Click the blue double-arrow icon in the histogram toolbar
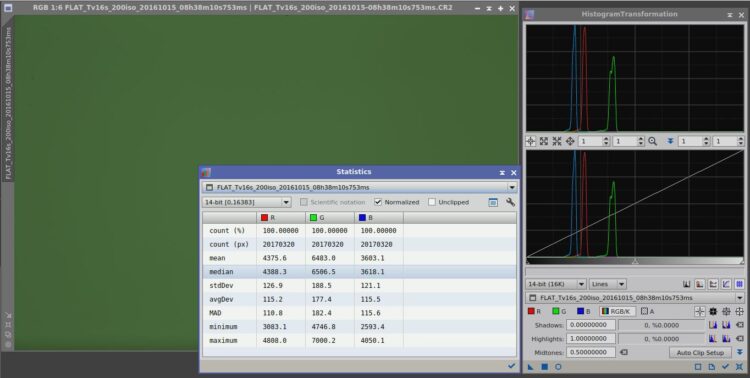The width and height of the screenshot is (750, 378). (671, 141)
